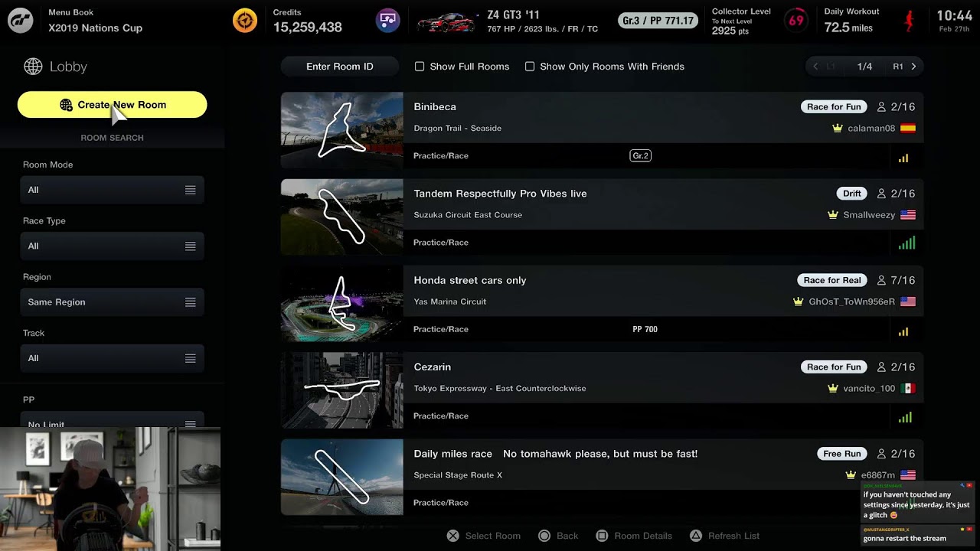Image resolution: width=980 pixels, height=551 pixels.
Task: Click signal bars on Honda street cars row
Action: click(x=904, y=331)
